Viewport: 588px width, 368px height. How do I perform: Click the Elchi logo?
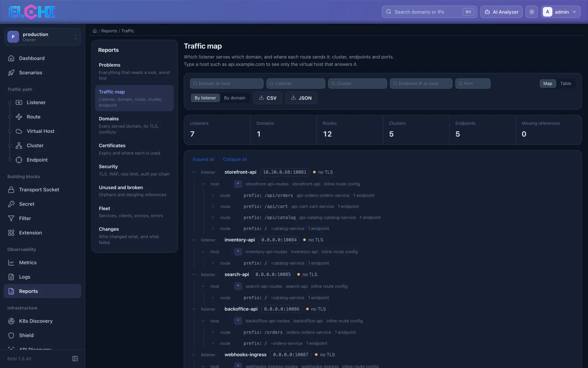(x=31, y=12)
